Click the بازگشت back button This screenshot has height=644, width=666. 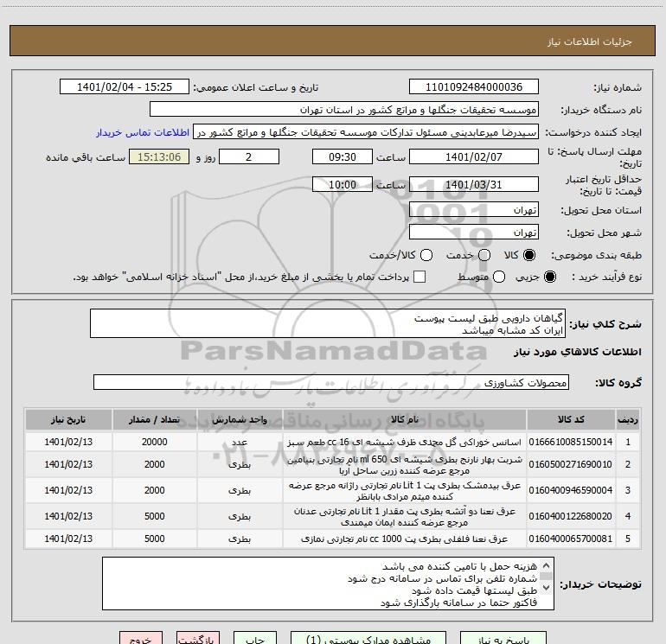tap(198, 638)
